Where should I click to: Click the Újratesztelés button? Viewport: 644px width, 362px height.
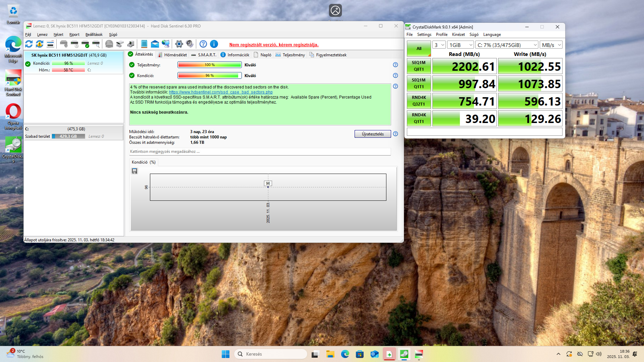(x=373, y=134)
